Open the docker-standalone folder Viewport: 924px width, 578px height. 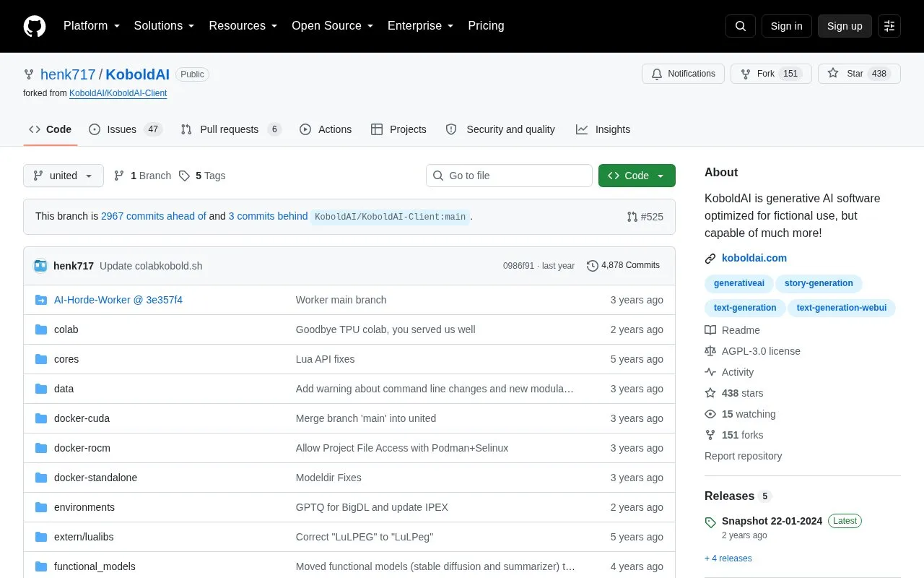click(x=95, y=478)
